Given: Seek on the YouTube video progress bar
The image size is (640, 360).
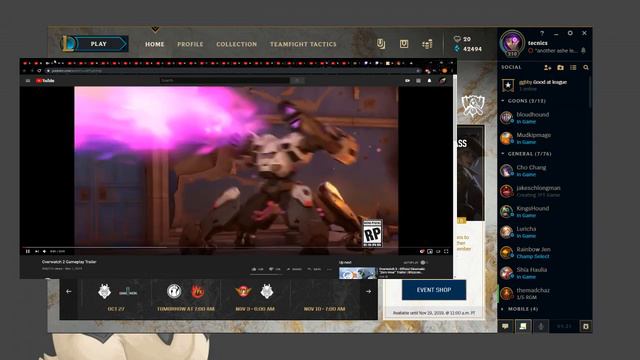Looking at the screenshot, I should pos(237,247).
